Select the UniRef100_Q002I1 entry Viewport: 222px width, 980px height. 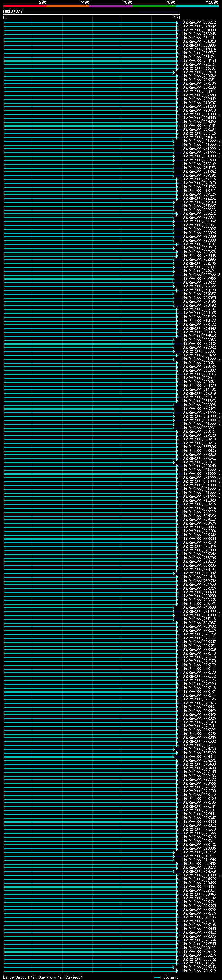(x=199, y=213)
